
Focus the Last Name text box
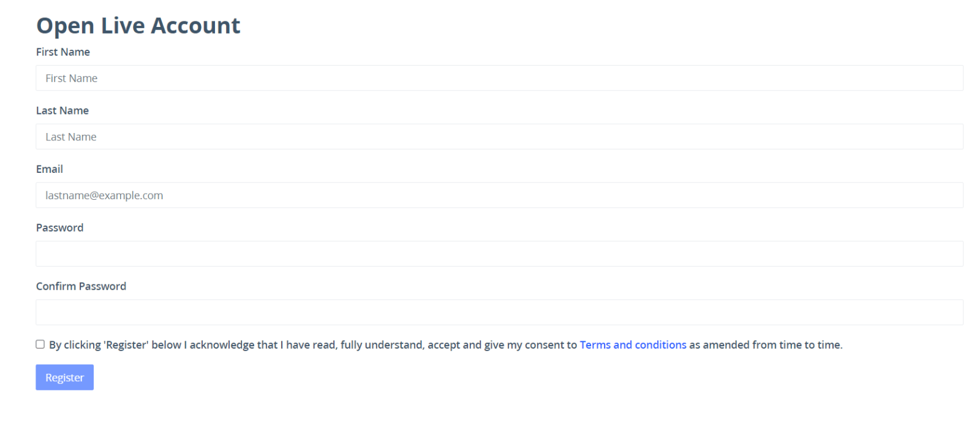(499, 137)
